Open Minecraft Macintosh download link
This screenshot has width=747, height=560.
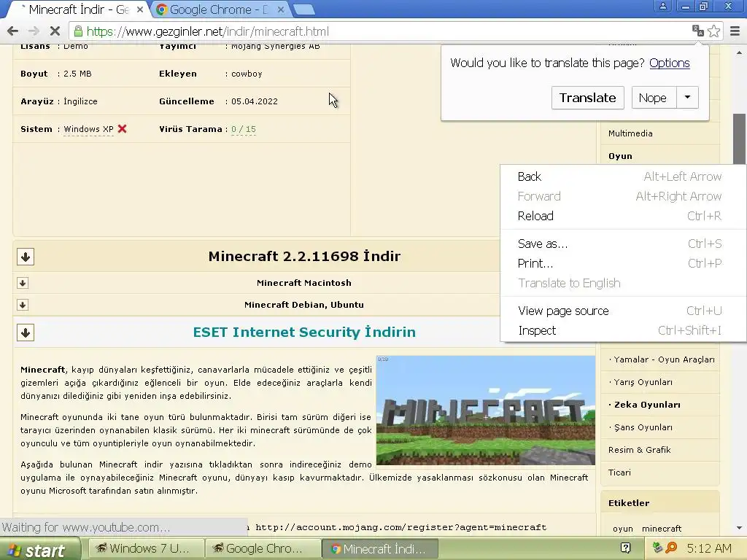[304, 283]
